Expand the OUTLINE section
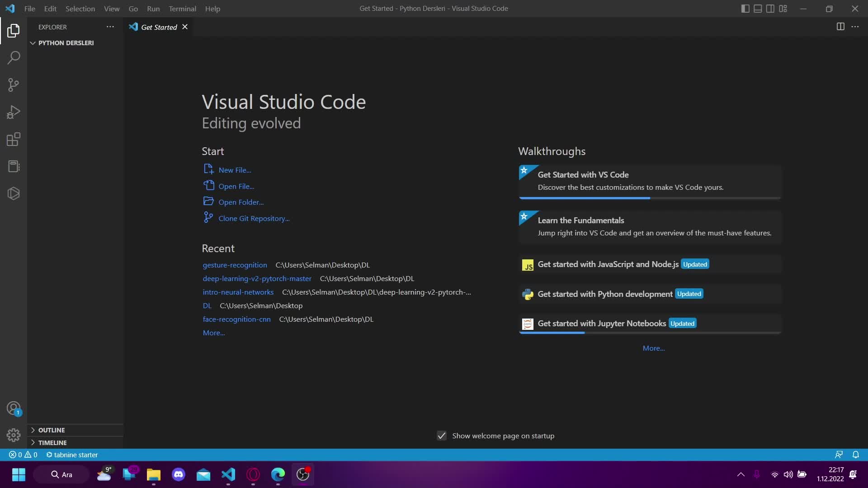868x488 pixels. [75, 430]
